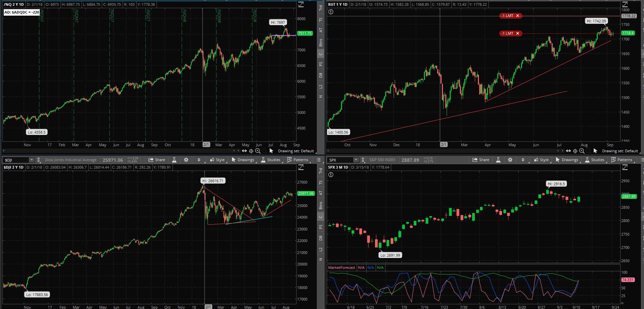Expand the SPX symbol dropdown arrow
The height and width of the screenshot is (309, 644).
tap(356, 160)
